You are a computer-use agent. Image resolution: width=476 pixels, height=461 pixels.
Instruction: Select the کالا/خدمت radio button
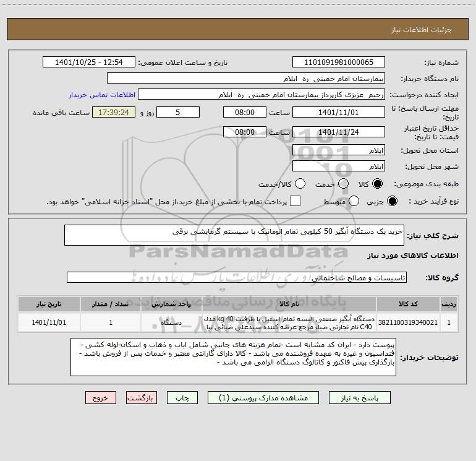click(x=300, y=184)
